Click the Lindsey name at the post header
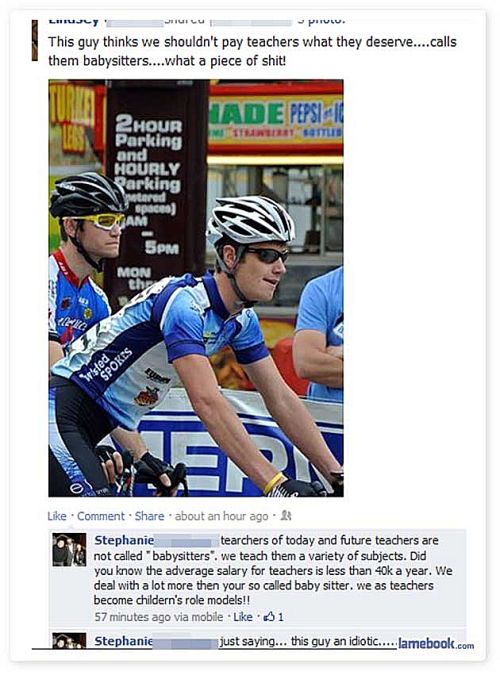The height and width of the screenshot is (675, 500). 73,20
